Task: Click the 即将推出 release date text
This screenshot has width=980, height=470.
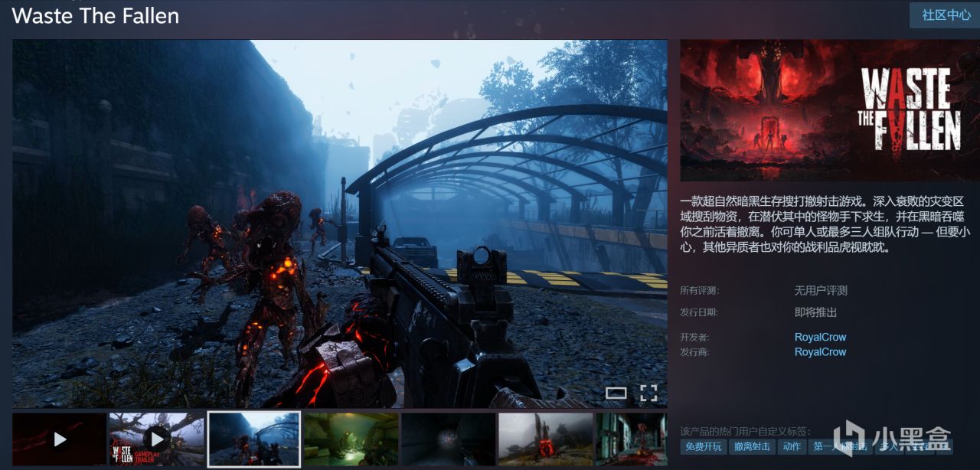Action: pos(815,312)
